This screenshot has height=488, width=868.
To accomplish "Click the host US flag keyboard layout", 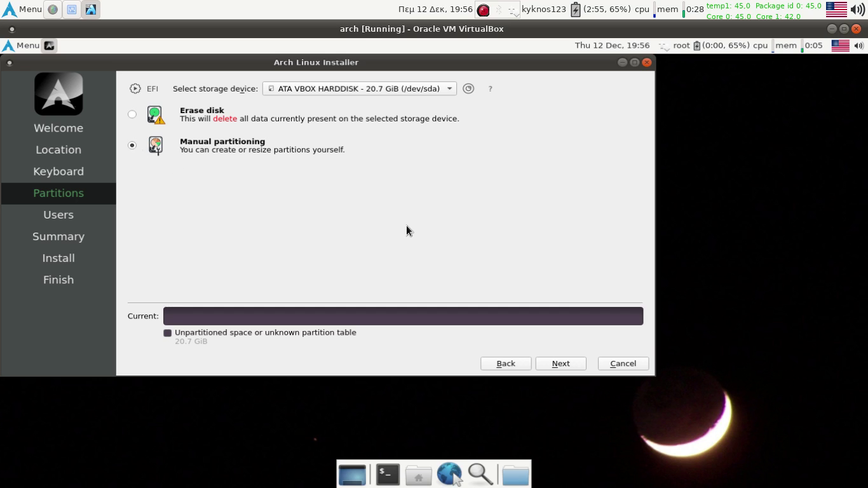I will pyautogui.click(x=836, y=10).
